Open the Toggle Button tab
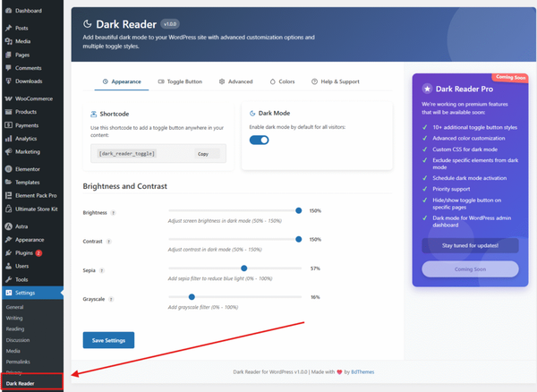Image resolution: width=537 pixels, height=392 pixels. [x=180, y=81]
